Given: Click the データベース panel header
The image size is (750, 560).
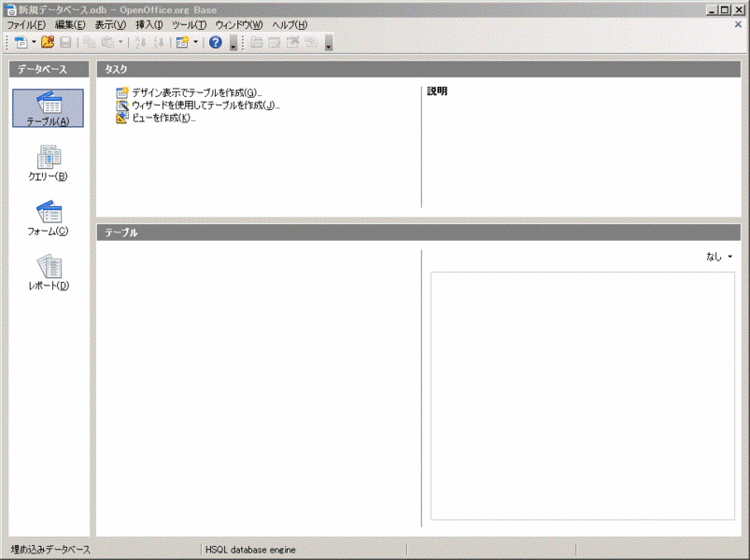Looking at the screenshot, I should (x=49, y=69).
